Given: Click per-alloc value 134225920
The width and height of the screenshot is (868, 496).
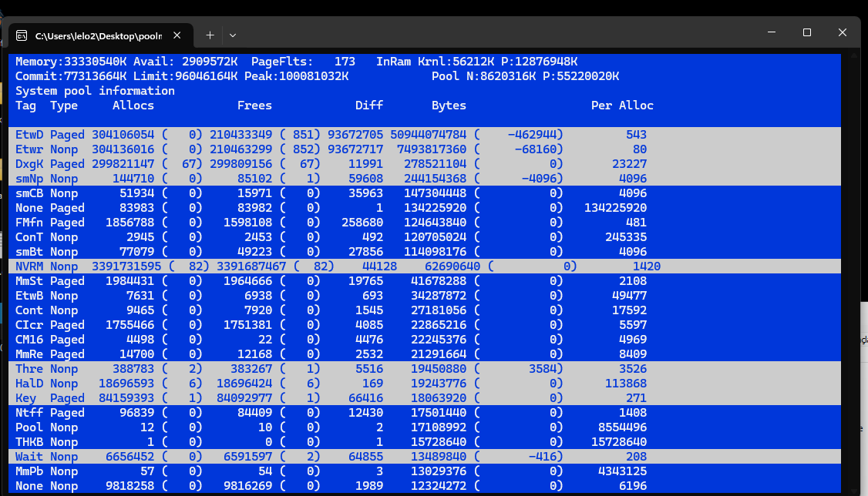Looking at the screenshot, I should pos(616,208).
